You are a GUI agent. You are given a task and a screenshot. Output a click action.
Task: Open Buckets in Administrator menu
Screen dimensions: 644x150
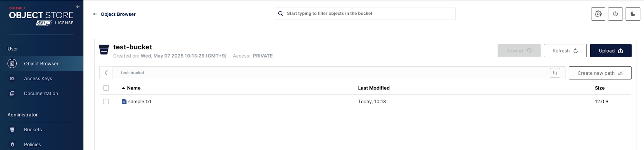click(x=33, y=130)
